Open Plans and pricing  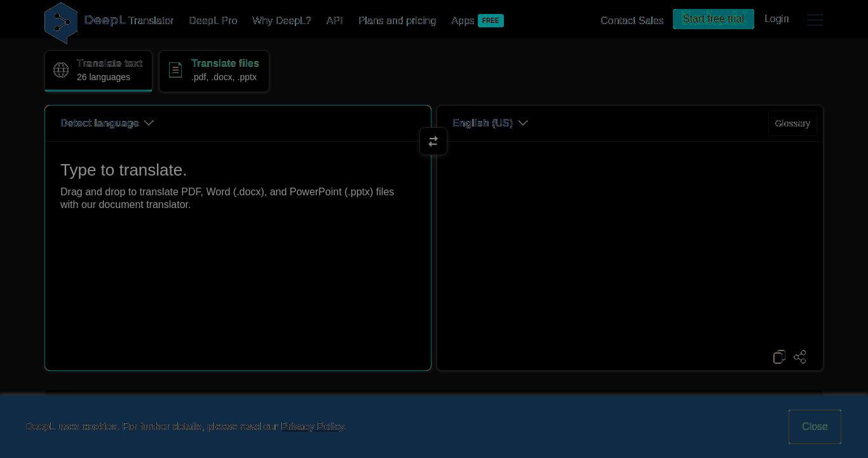pyautogui.click(x=397, y=20)
